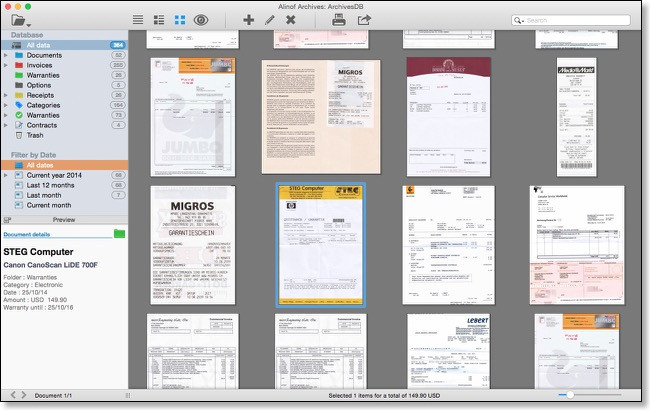Adjust the thumbnail size slider
The width and height of the screenshot is (650, 410).
click(570, 395)
